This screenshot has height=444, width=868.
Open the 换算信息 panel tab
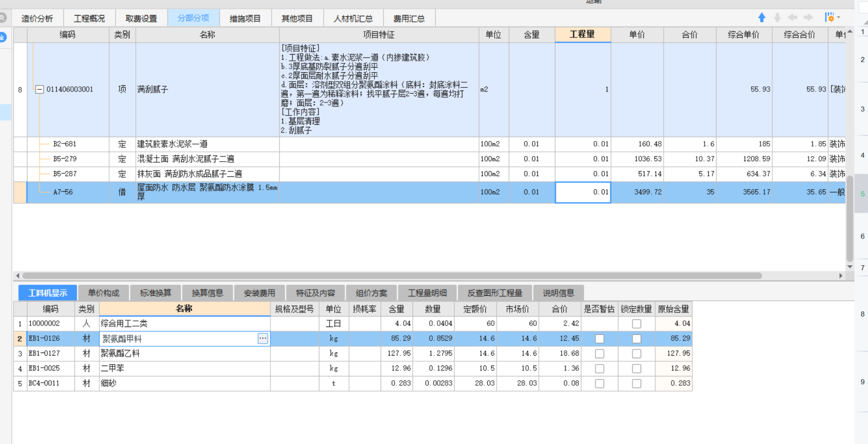[x=208, y=293]
